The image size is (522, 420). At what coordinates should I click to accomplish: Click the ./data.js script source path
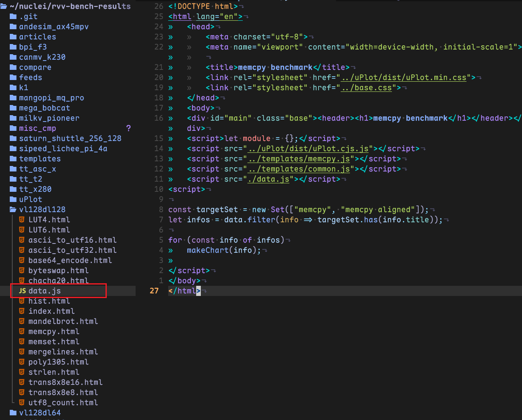269,179
